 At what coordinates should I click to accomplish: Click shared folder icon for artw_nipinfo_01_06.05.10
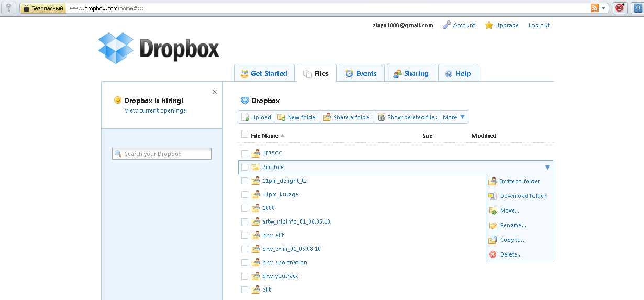[256, 221]
